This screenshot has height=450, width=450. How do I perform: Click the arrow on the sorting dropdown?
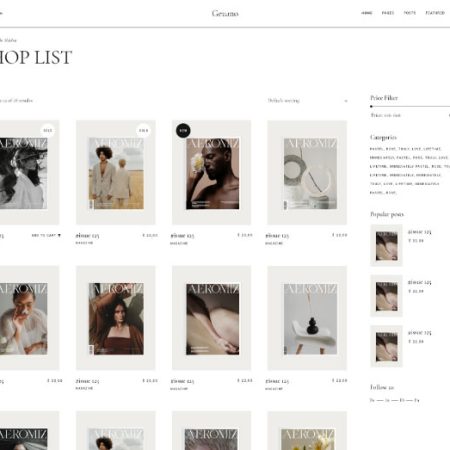346,101
